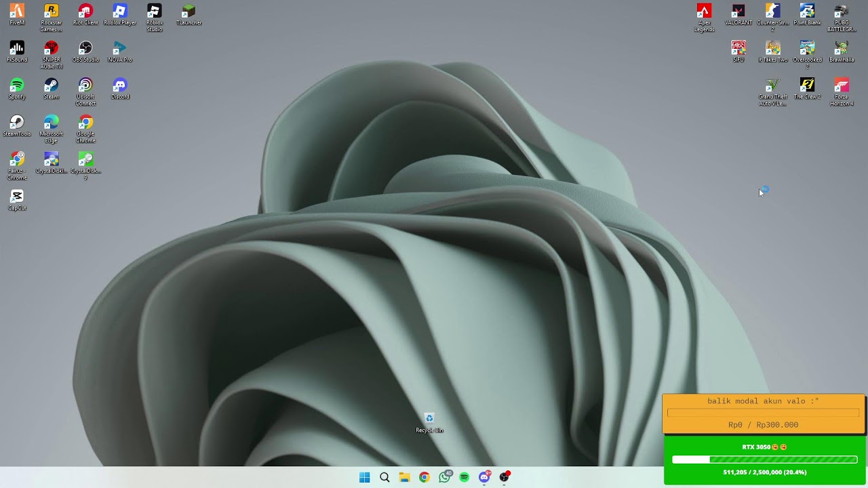Open SNIPER Audio 7.1 shortcut
The width and height of the screenshot is (868, 488).
(x=51, y=55)
